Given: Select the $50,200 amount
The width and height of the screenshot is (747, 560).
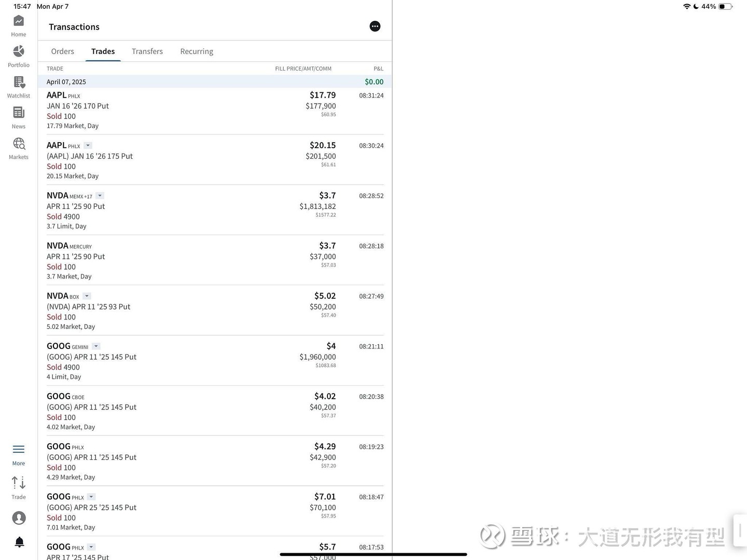Looking at the screenshot, I should coord(323,306).
